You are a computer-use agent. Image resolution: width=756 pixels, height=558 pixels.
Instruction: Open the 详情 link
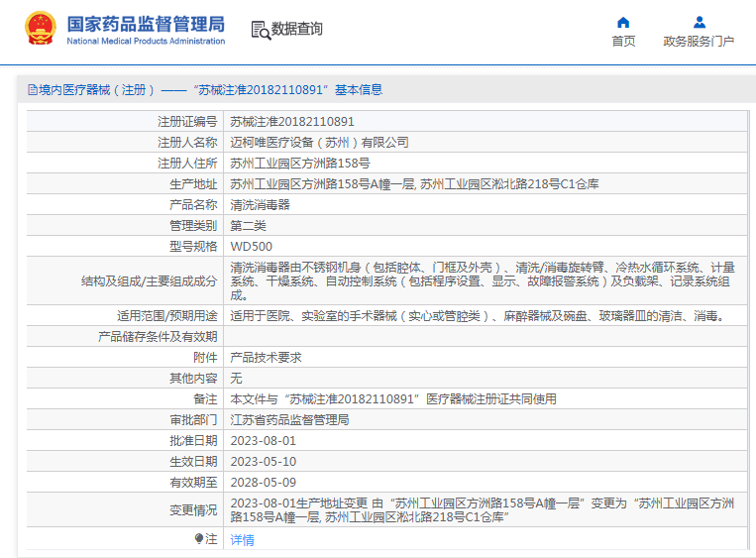tap(242, 540)
